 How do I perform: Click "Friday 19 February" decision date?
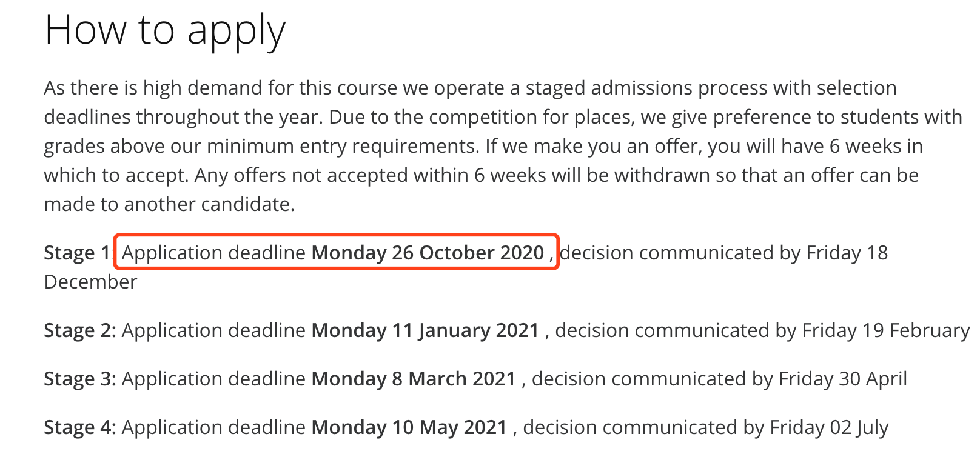tap(885, 330)
